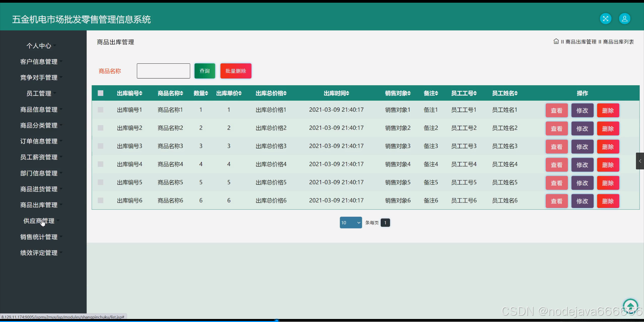Click 删除 for 出库编号6 record
The height and width of the screenshot is (322, 644).
tap(608, 201)
